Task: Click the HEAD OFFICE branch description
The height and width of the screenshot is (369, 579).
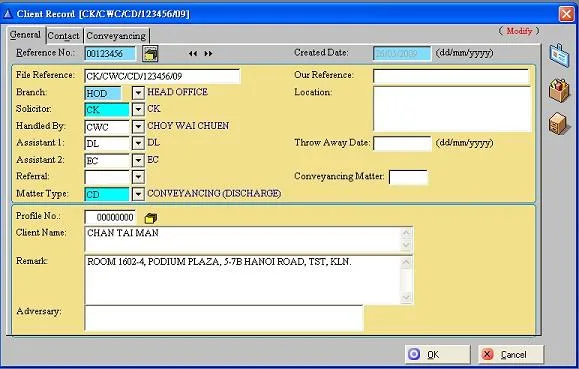Action: point(178,92)
